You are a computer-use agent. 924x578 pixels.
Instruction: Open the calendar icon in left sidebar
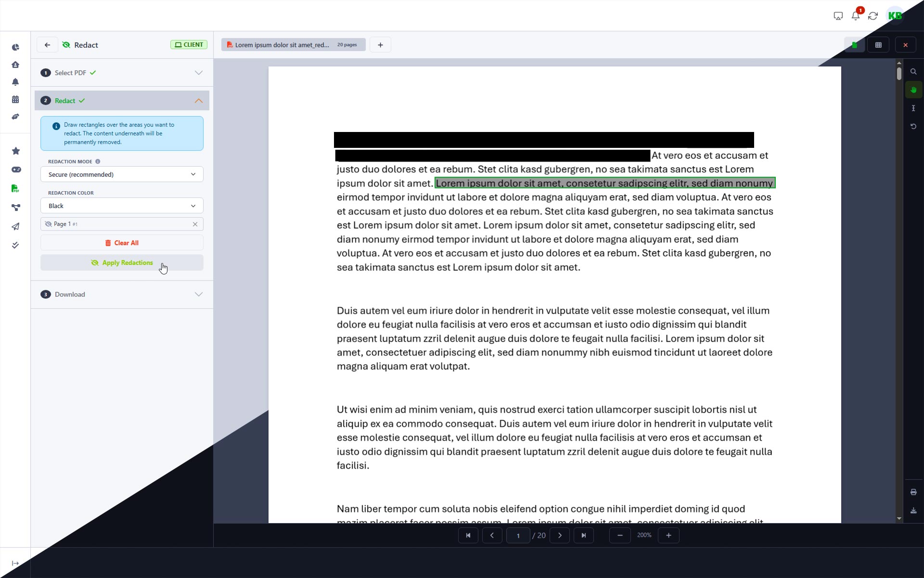16,99
